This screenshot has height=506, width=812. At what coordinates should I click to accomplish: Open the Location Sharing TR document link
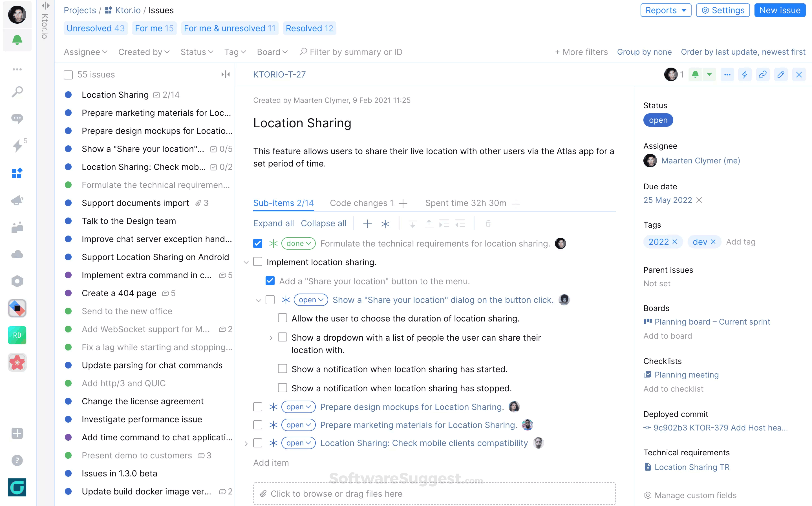(691, 467)
